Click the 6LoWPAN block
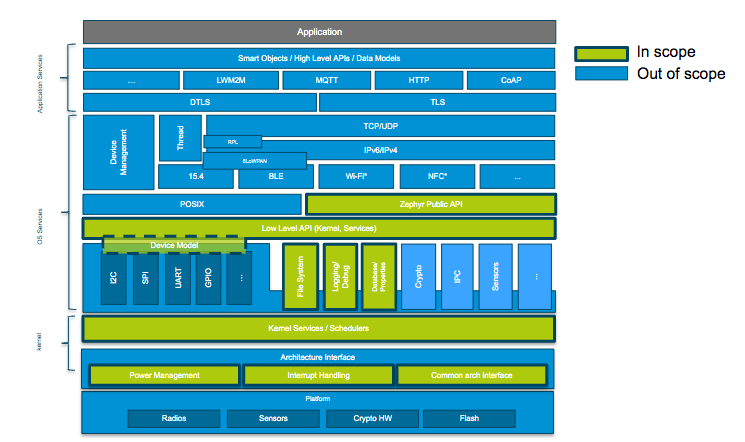 255,161
